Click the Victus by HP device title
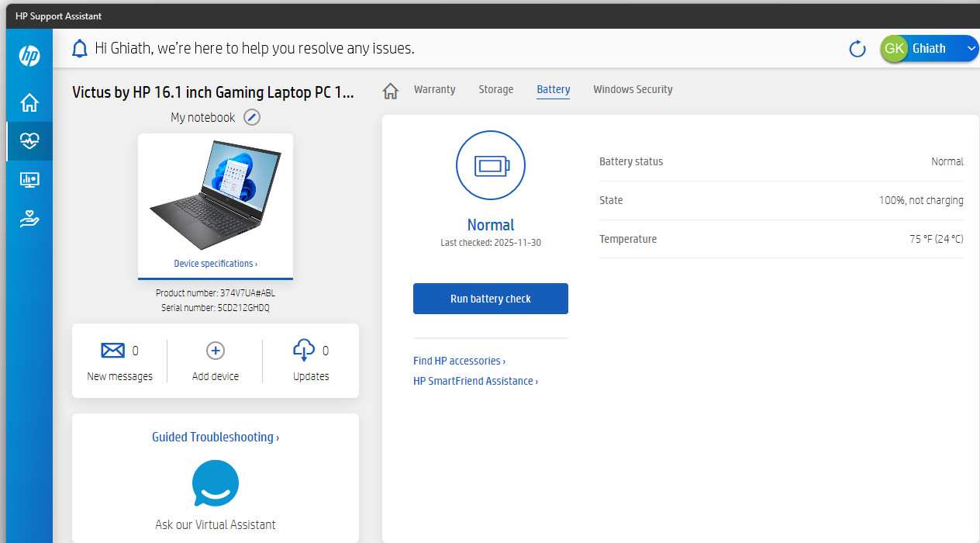This screenshot has width=980, height=543. tap(213, 92)
